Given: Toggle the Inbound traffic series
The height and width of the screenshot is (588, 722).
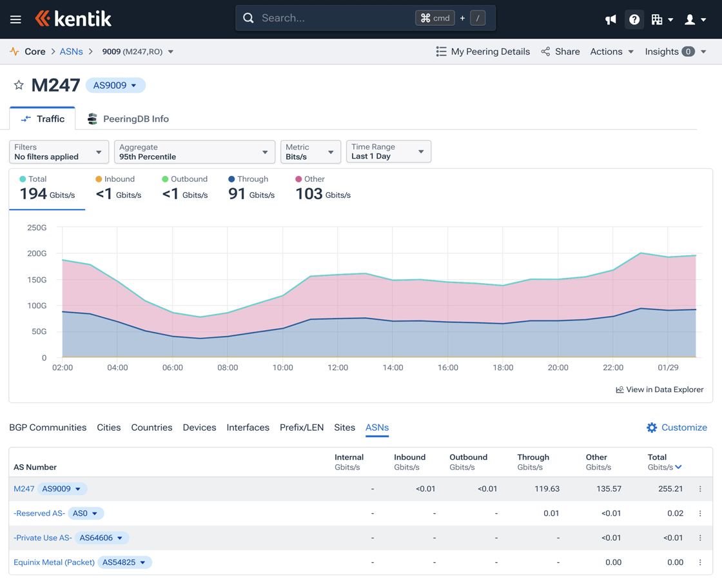Looking at the screenshot, I should pos(119,188).
